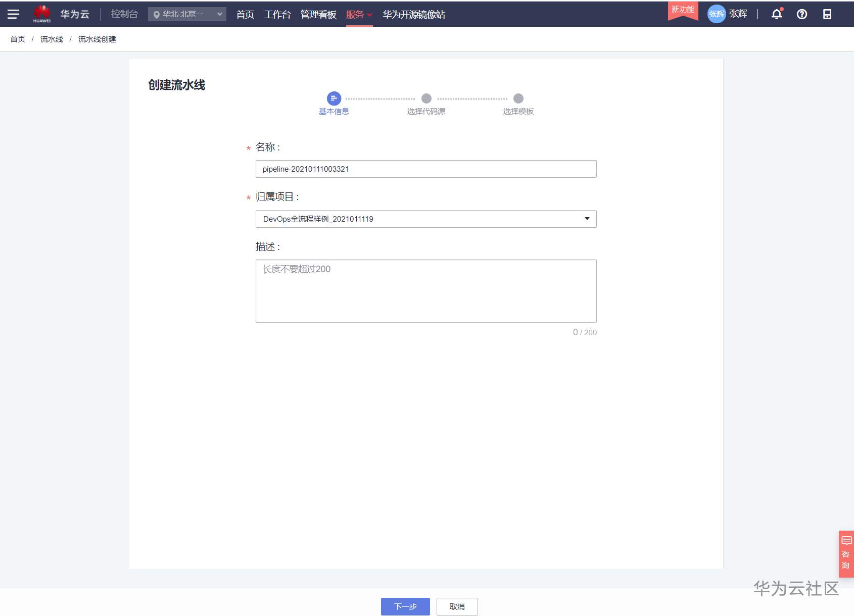
Task: Click 首页 breadcrumb link
Action: [x=18, y=39]
